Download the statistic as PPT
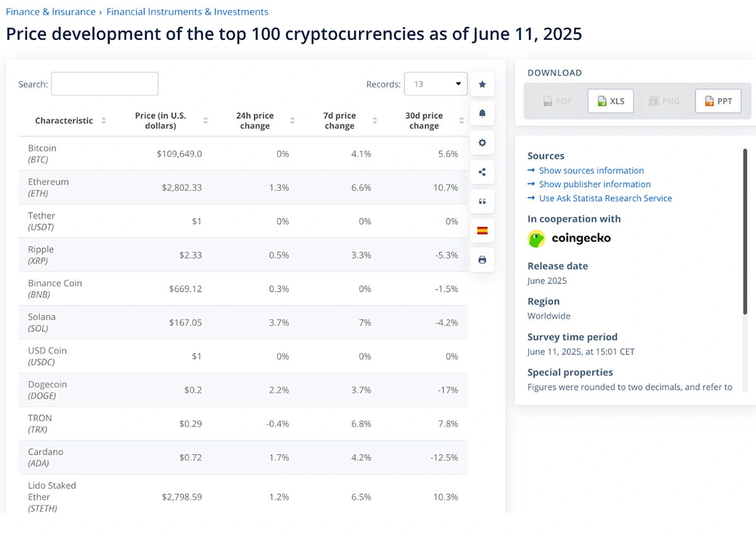Viewport: 756px width, 537px height. coord(718,100)
